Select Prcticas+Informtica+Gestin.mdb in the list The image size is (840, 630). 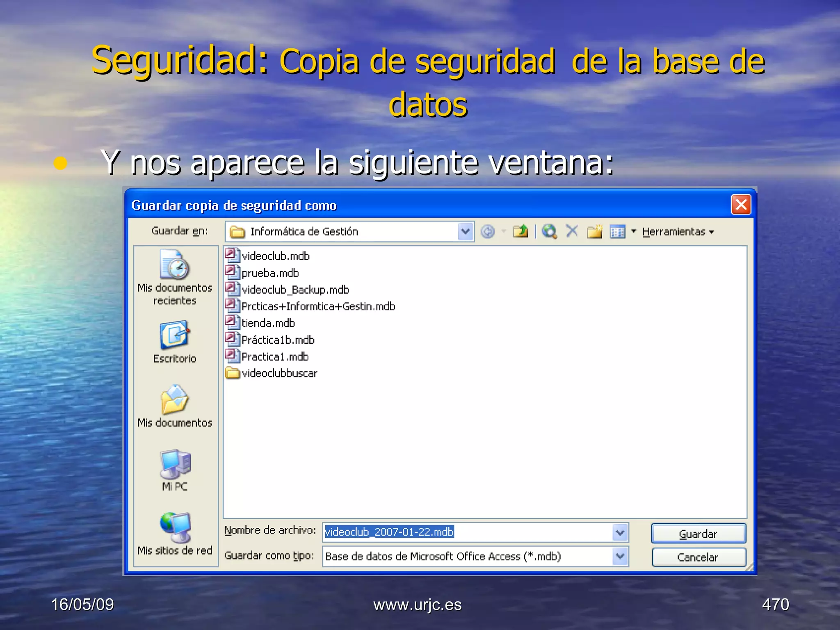click(x=318, y=306)
